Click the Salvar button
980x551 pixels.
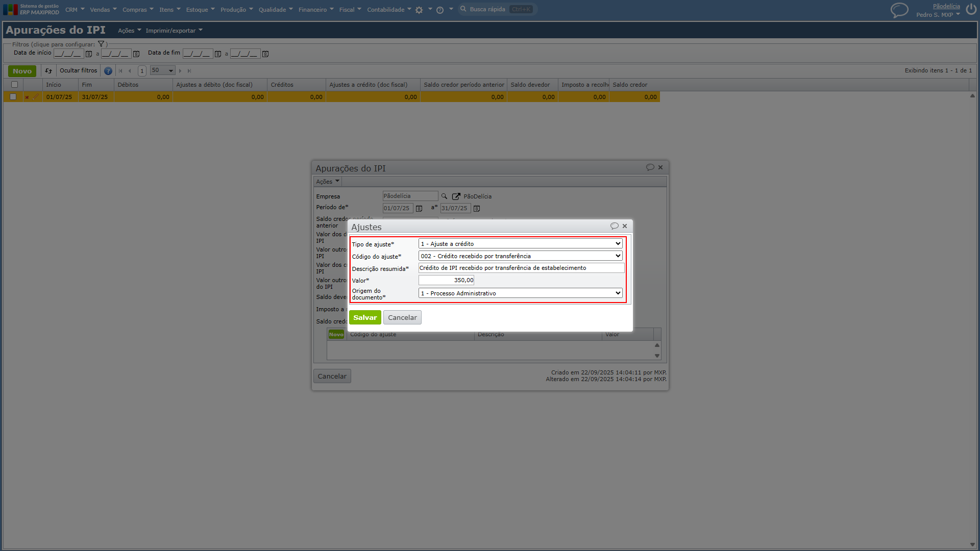(x=365, y=317)
